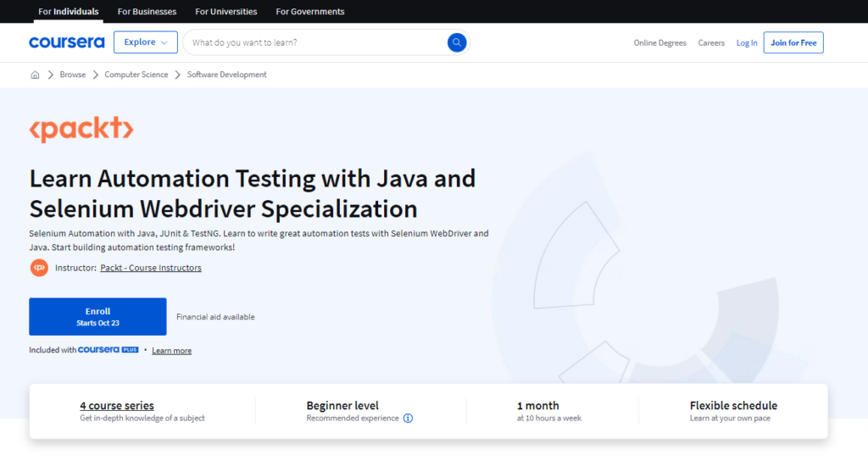This screenshot has height=461, width=868.
Task: Open Computer Science breadcrumb link
Action: pyautogui.click(x=136, y=75)
